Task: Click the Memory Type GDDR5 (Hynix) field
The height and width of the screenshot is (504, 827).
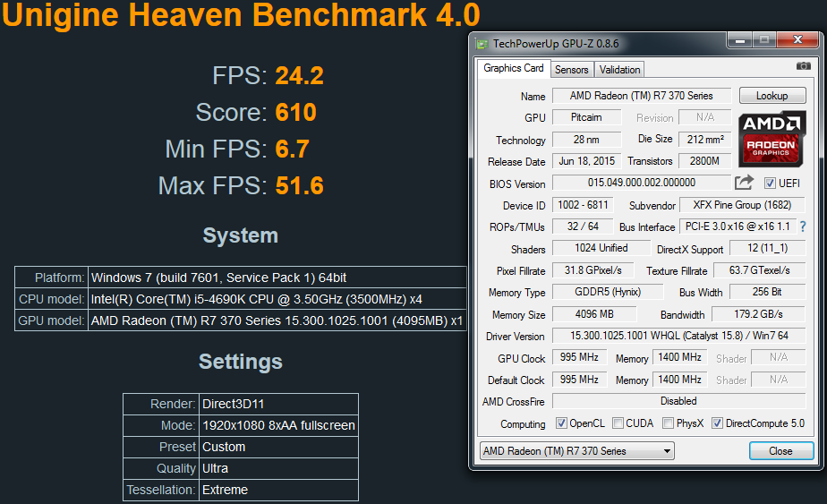Action: tap(608, 292)
